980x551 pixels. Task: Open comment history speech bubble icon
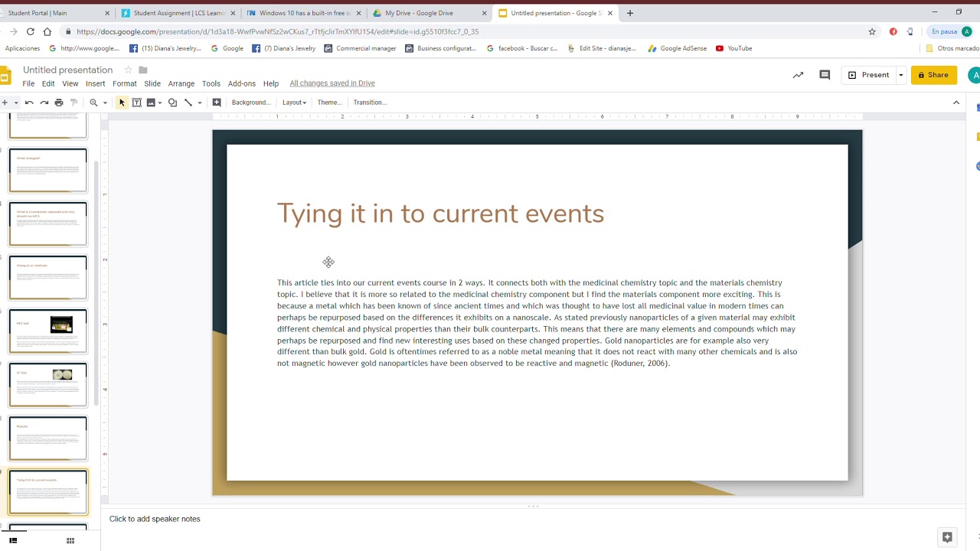coord(825,75)
